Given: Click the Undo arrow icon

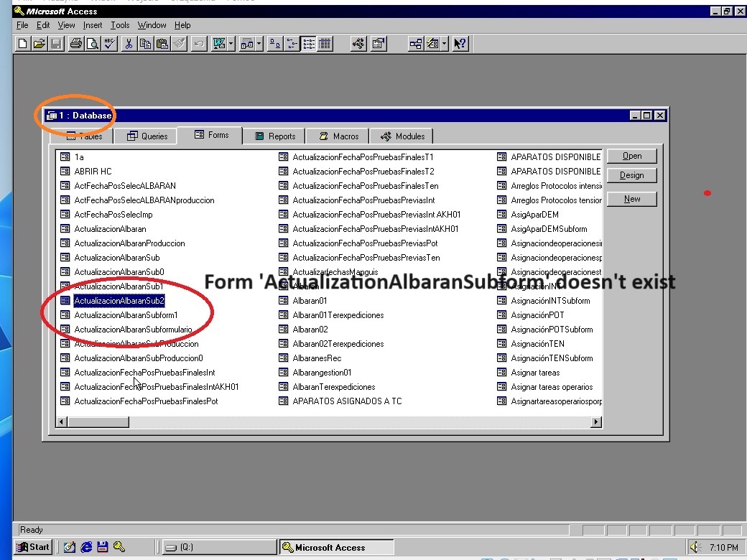Looking at the screenshot, I should click(199, 44).
